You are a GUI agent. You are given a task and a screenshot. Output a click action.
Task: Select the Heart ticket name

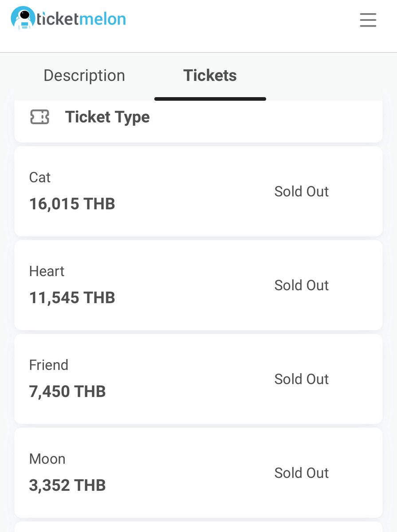pyautogui.click(x=47, y=271)
